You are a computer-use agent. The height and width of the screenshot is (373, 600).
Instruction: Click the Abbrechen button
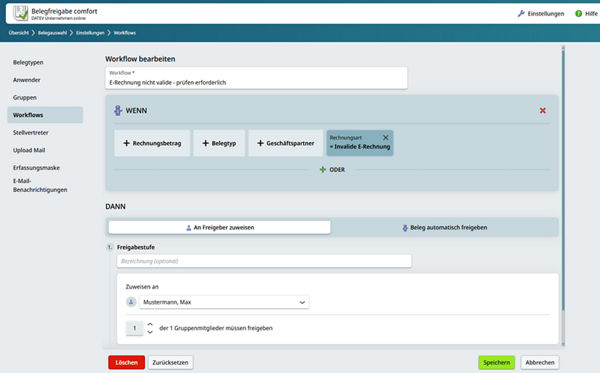point(540,362)
